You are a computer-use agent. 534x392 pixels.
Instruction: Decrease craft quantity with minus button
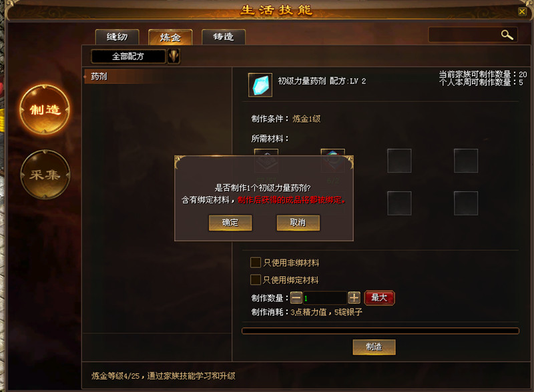[296, 298]
